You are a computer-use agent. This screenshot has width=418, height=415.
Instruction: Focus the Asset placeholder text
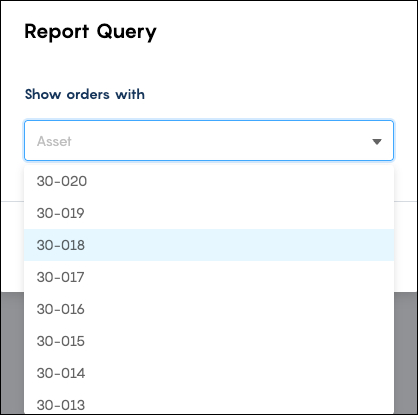54,141
